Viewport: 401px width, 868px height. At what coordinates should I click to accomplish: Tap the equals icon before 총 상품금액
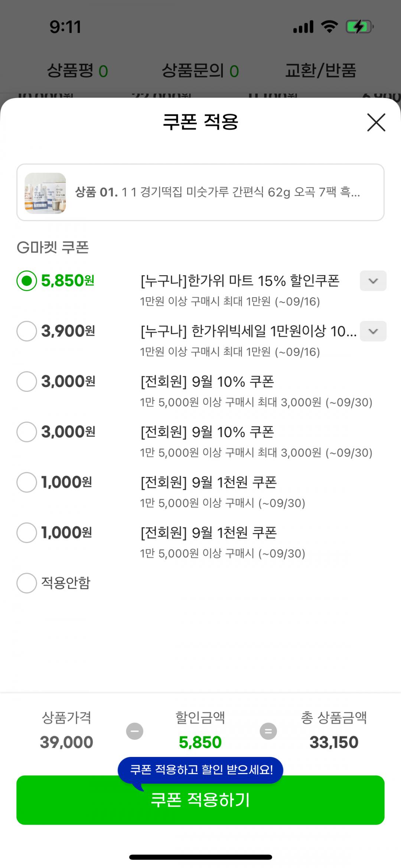click(x=268, y=731)
